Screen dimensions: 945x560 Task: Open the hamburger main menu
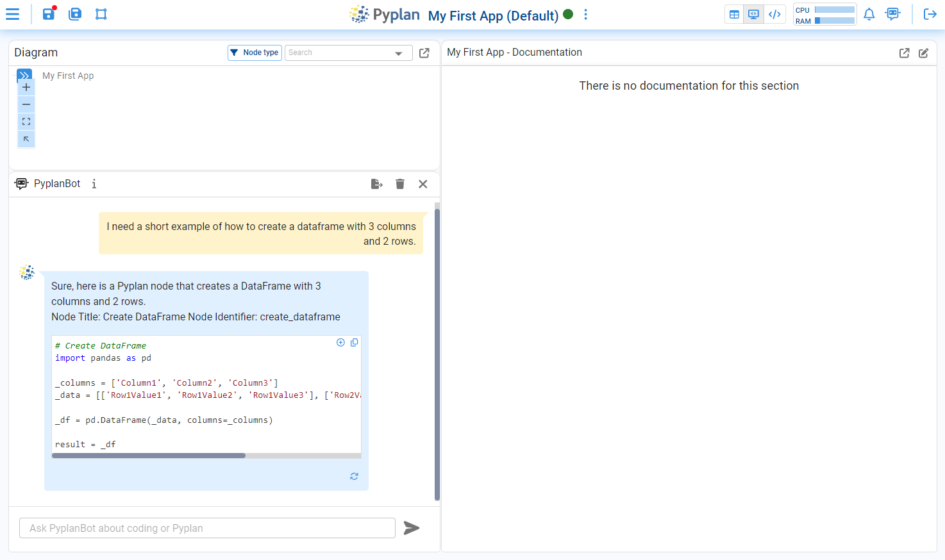13,14
